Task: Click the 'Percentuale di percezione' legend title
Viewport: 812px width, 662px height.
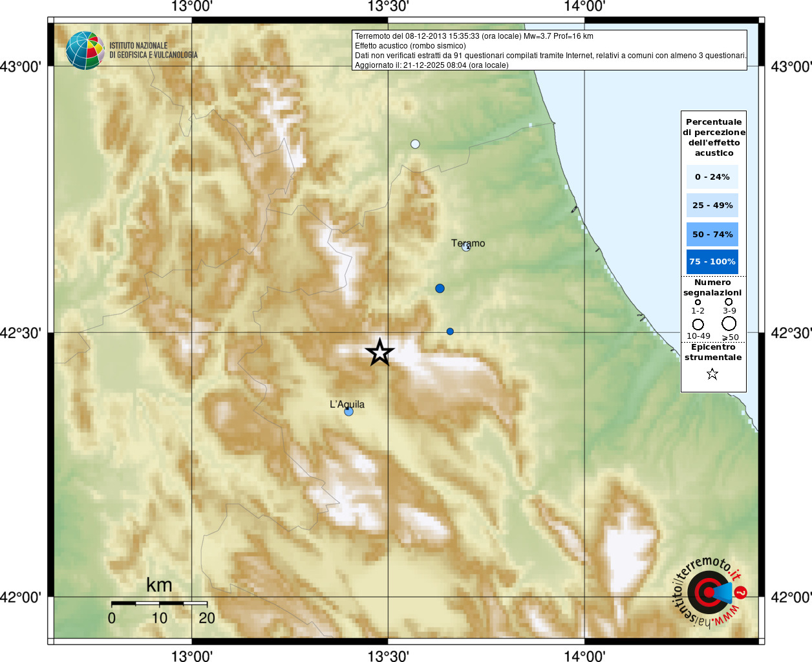Action: pos(714,138)
